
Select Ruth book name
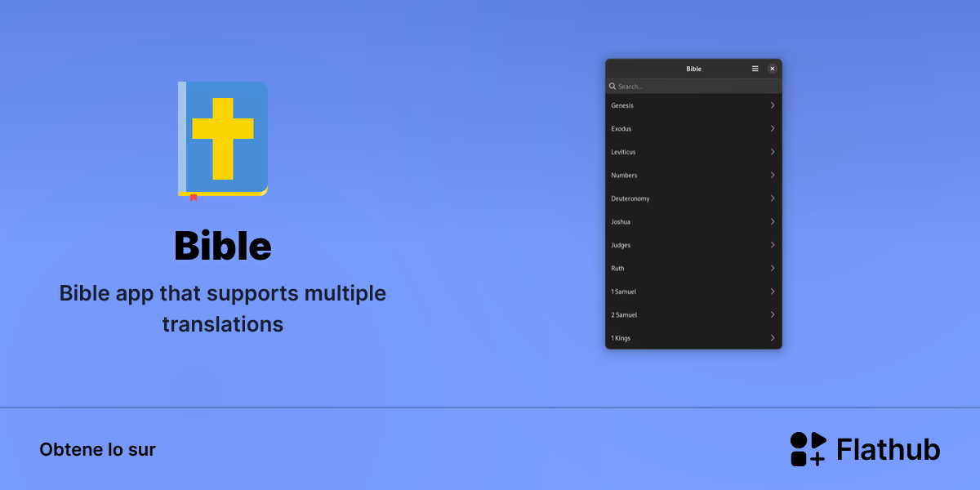(x=617, y=269)
